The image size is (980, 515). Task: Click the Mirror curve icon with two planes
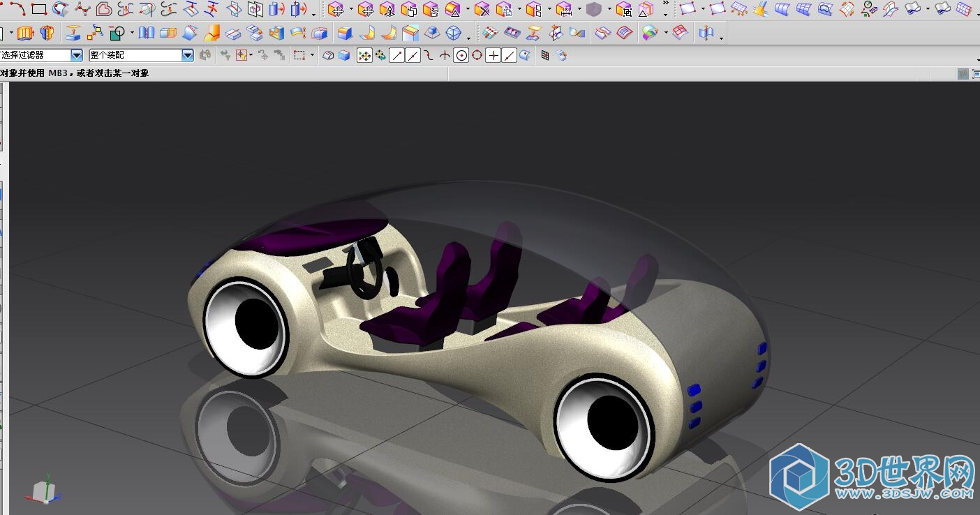click(255, 9)
